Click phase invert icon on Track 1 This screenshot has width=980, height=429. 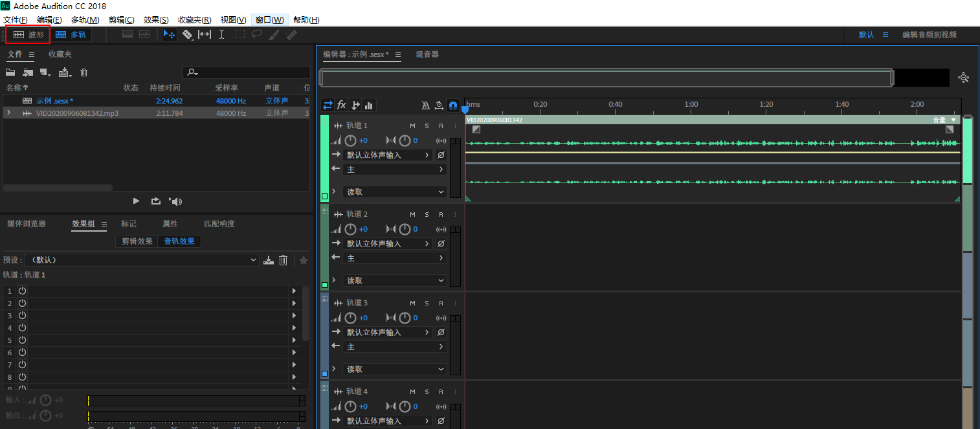click(441, 155)
